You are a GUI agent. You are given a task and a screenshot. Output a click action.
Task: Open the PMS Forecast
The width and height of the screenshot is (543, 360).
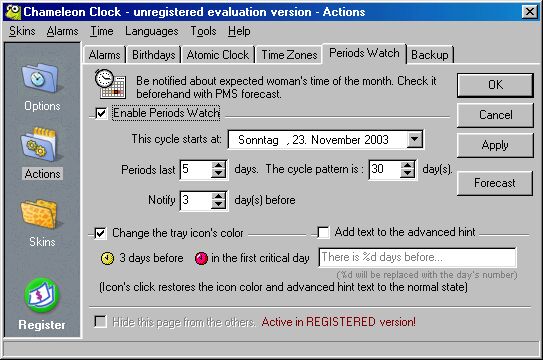pyautogui.click(x=495, y=183)
